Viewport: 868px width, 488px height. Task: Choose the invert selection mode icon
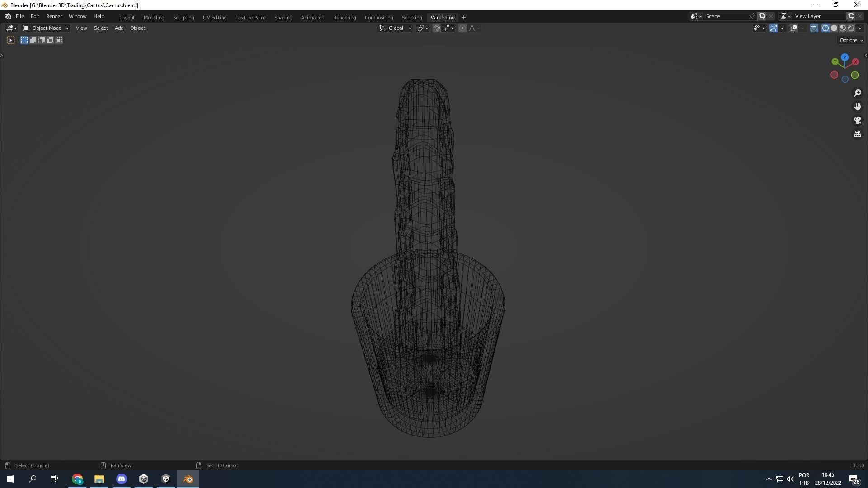[x=50, y=40]
